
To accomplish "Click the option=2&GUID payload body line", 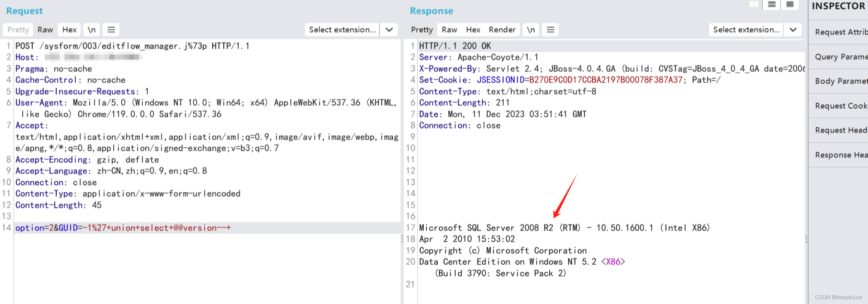I will point(123,228).
